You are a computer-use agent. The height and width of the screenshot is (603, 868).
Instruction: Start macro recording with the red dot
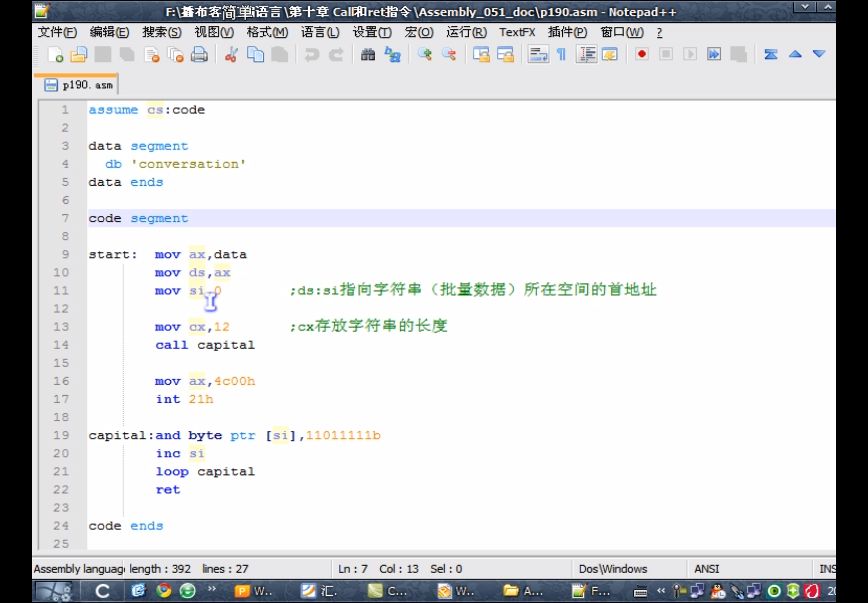coord(642,54)
